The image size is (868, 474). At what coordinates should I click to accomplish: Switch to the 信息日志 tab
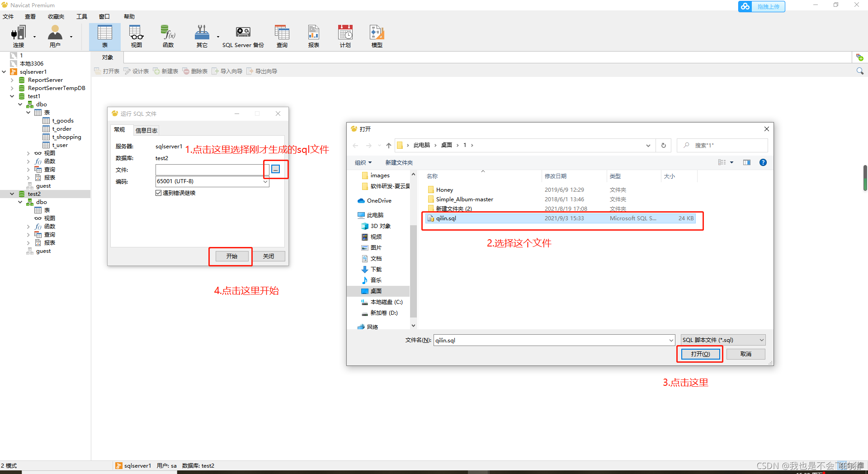click(x=146, y=130)
